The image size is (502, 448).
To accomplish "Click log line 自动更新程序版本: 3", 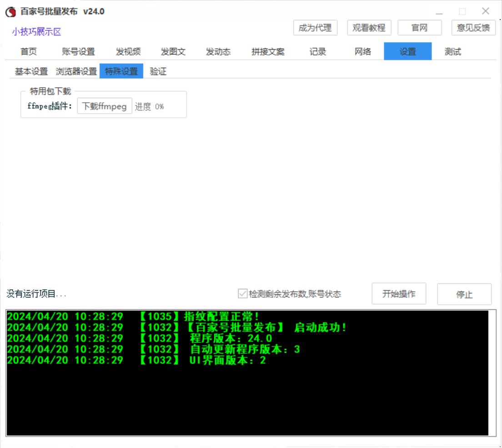I will pyautogui.click(x=154, y=349).
